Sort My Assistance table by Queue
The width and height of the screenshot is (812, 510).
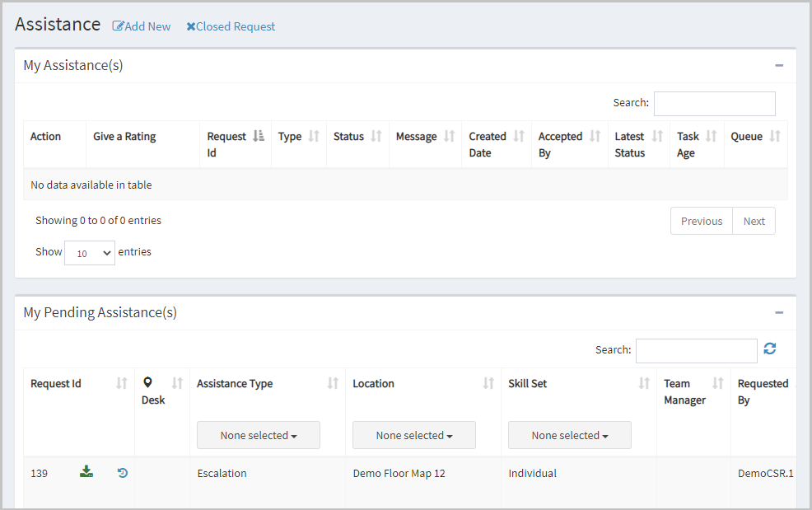pos(775,136)
